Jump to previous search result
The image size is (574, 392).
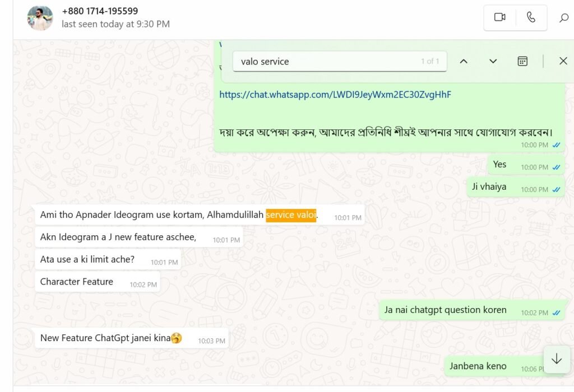[x=464, y=62]
